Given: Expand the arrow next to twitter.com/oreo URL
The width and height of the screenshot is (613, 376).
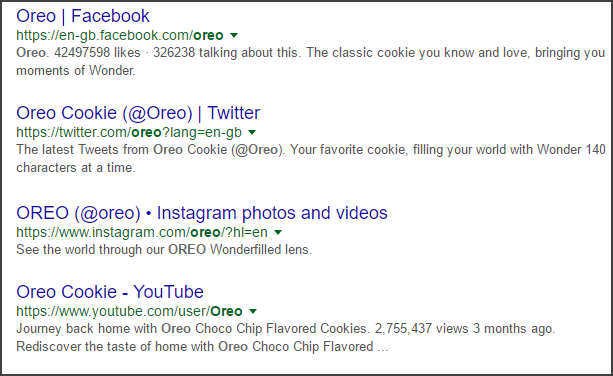Looking at the screenshot, I should [x=252, y=132].
